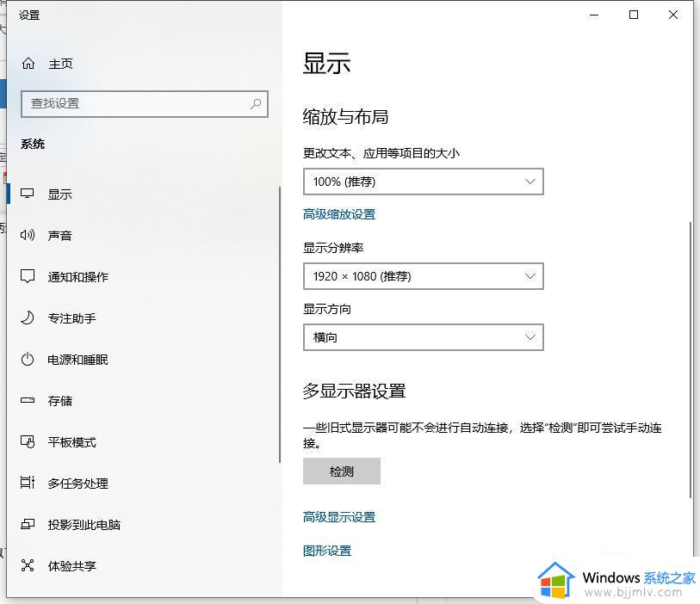Viewport: 700px width, 604px height.
Task: Open the 横向 display orientation dropdown
Action: click(x=424, y=337)
